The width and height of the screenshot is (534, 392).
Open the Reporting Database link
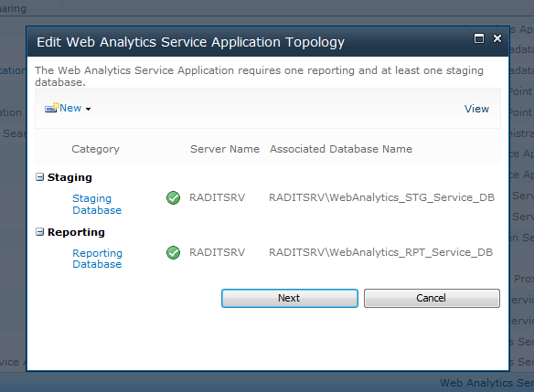tap(97, 259)
